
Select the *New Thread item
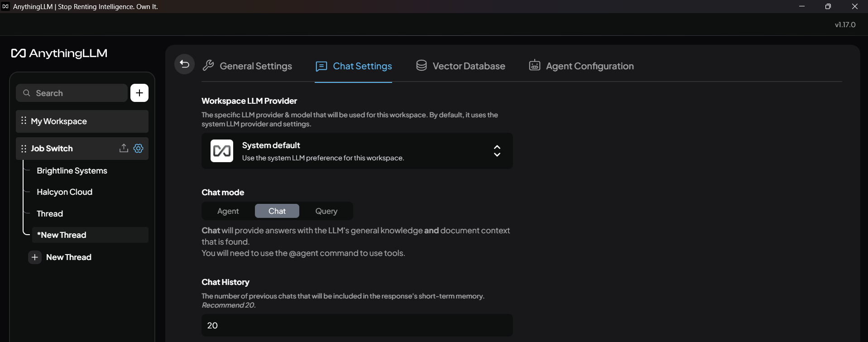(x=90, y=235)
